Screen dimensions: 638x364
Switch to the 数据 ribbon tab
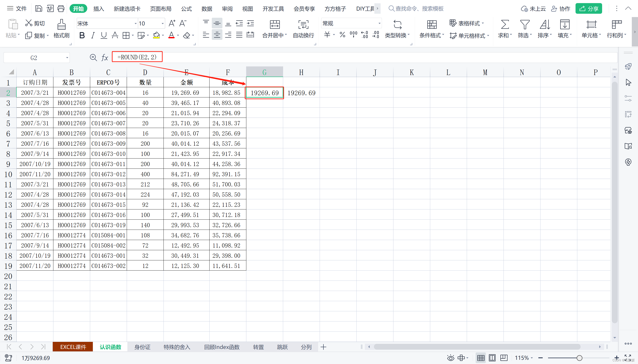click(x=207, y=9)
